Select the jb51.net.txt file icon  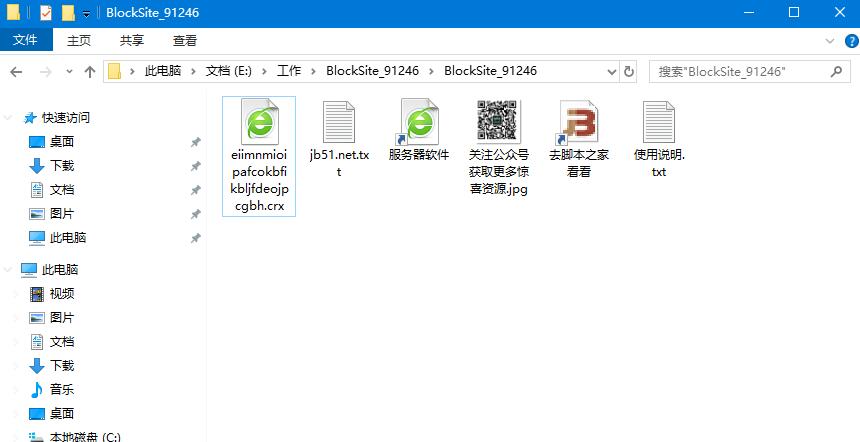coord(339,122)
